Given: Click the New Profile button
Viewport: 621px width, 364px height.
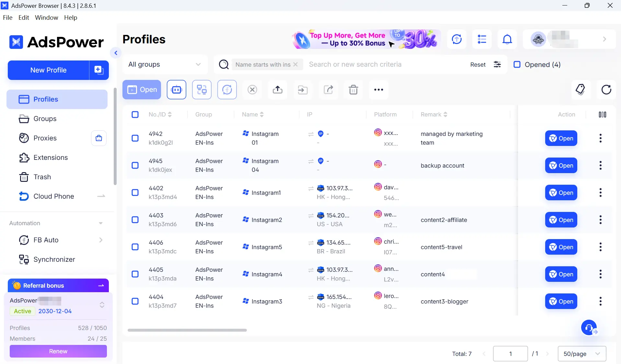Looking at the screenshot, I should (48, 70).
